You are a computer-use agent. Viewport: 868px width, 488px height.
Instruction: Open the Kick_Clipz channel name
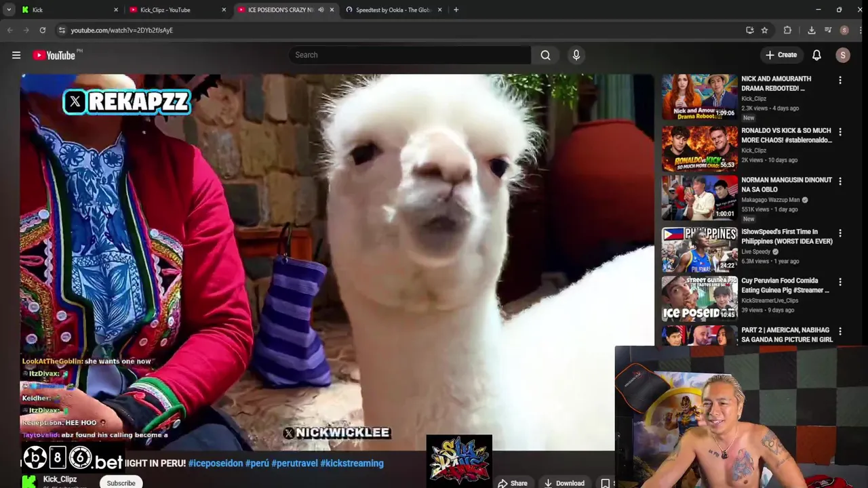pyautogui.click(x=60, y=479)
